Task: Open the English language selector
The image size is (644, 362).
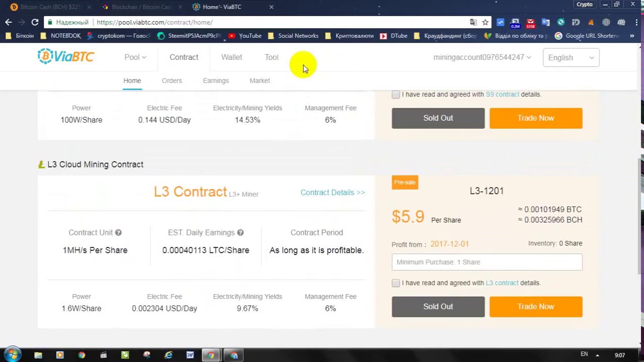Action: pyautogui.click(x=571, y=57)
